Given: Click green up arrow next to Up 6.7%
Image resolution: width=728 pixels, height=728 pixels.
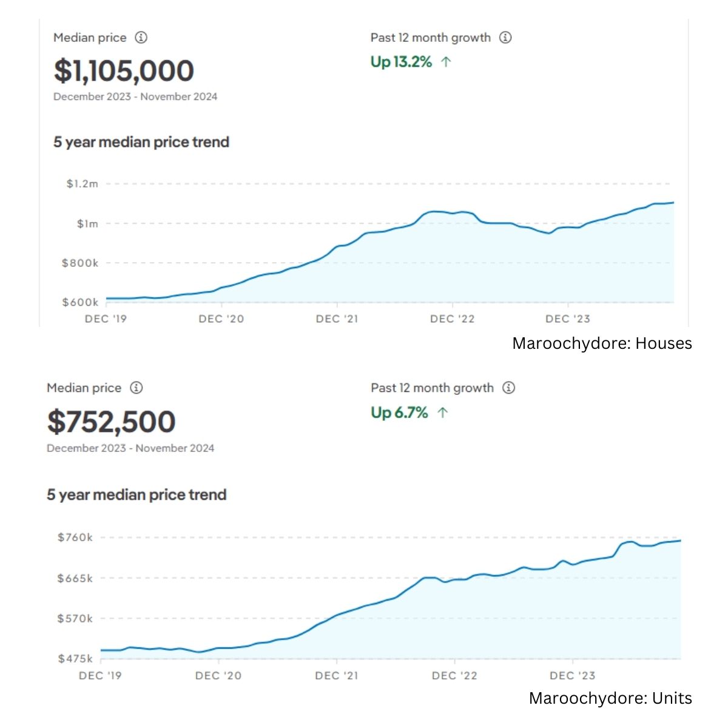Looking at the screenshot, I should coord(443,413).
